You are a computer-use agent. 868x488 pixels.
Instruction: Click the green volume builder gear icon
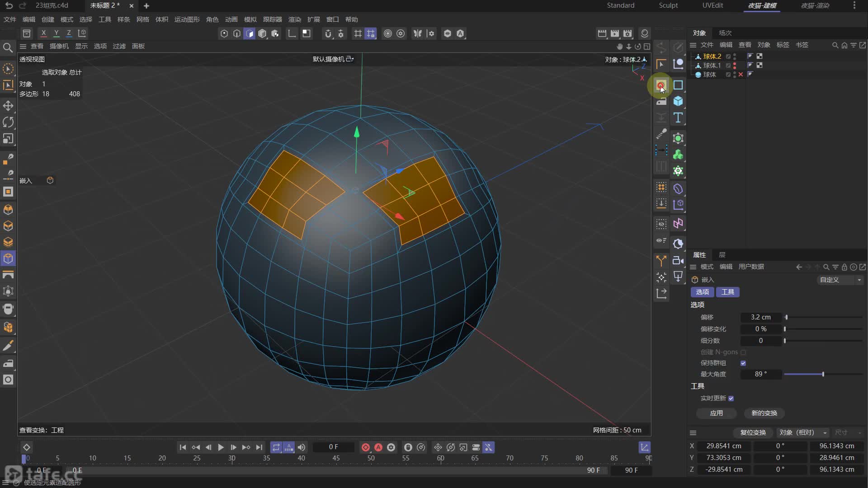click(x=678, y=171)
